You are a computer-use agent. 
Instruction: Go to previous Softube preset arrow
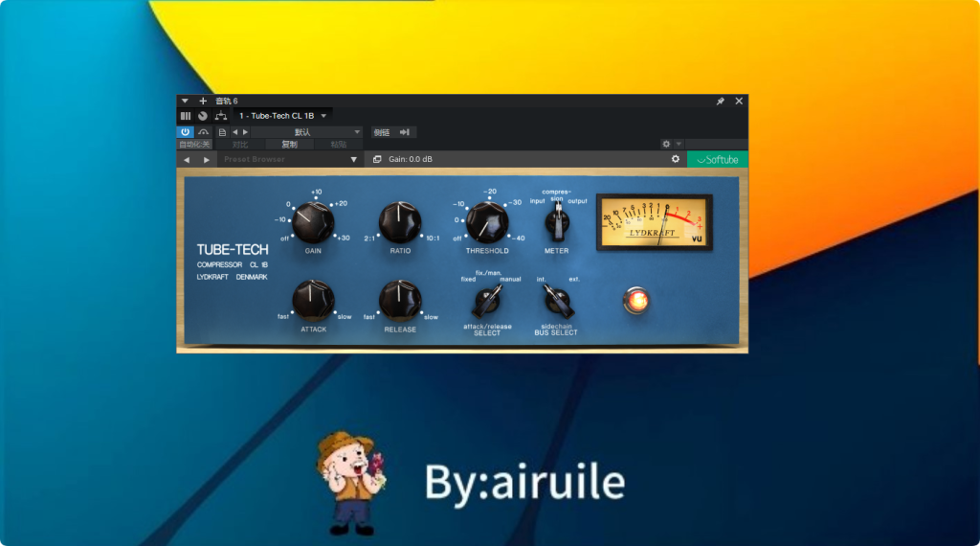click(x=187, y=159)
